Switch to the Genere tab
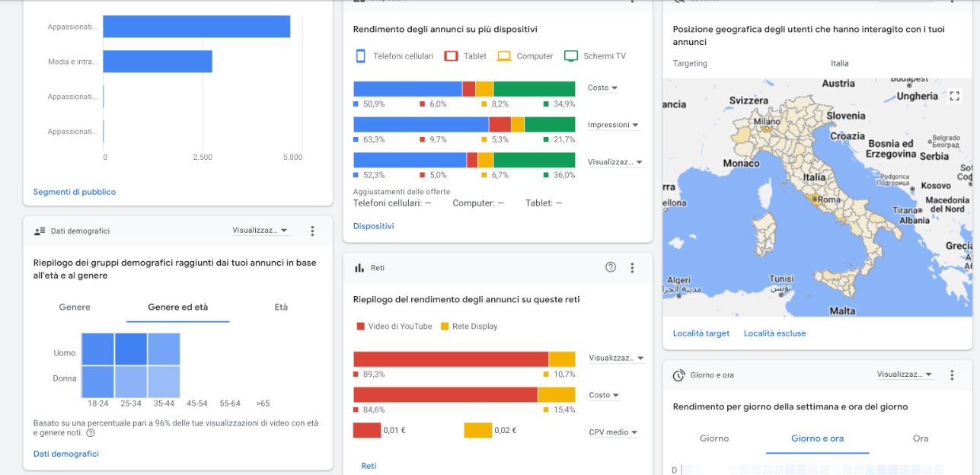980x475 pixels. click(x=75, y=308)
